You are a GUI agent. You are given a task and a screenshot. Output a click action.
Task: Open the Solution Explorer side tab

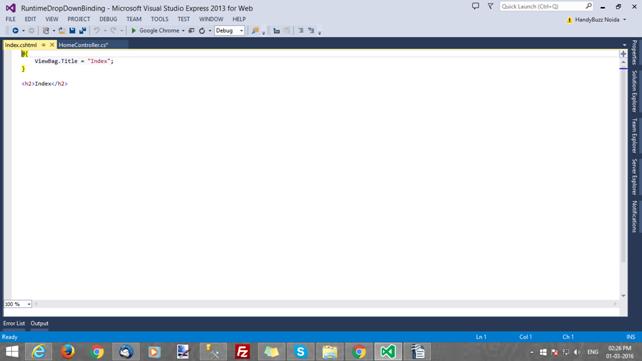635,91
